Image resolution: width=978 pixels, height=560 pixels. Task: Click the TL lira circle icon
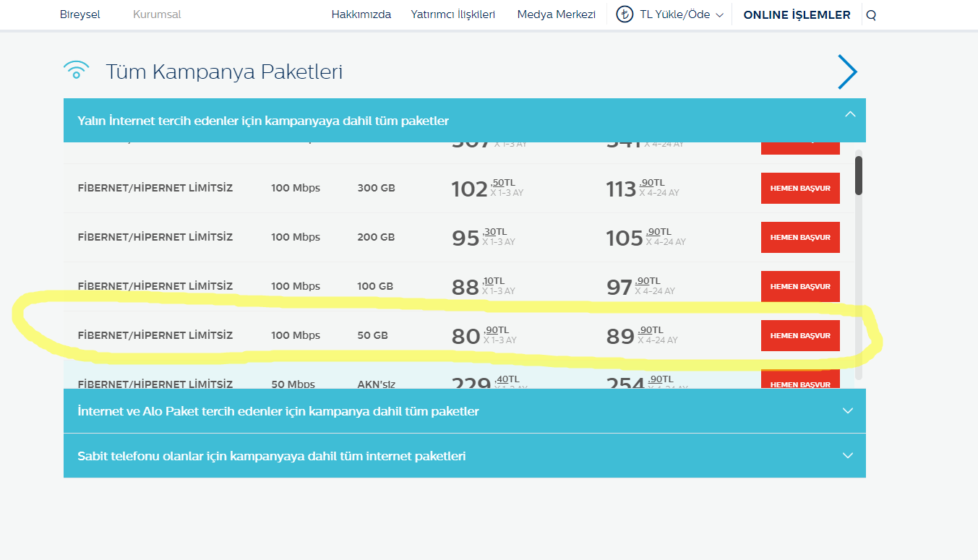pyautogui.click(x=625, y=14)
